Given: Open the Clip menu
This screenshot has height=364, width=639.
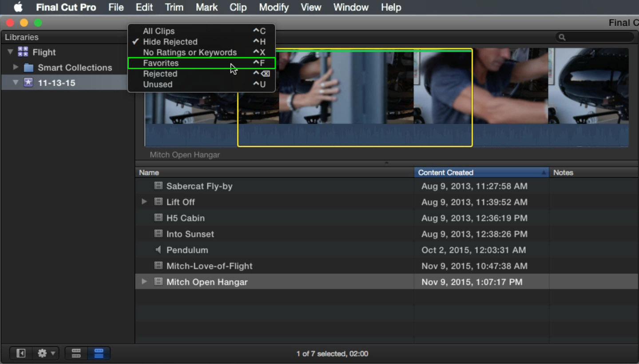Looking at the screenshot, I should click(x=238, y=8).
